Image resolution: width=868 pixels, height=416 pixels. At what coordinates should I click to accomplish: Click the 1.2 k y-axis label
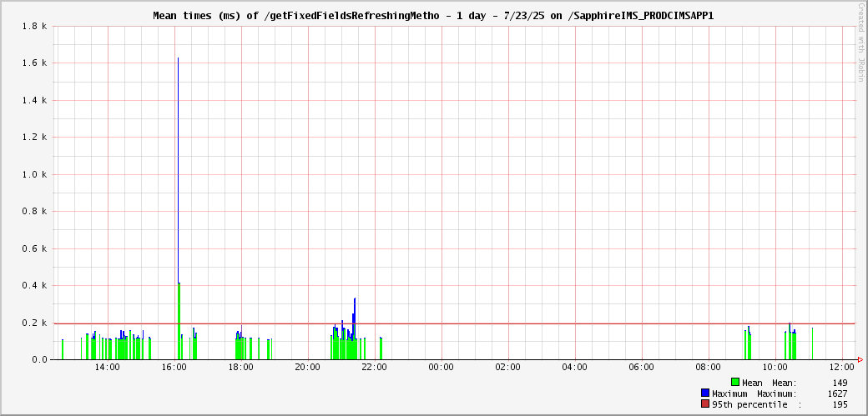34,138
